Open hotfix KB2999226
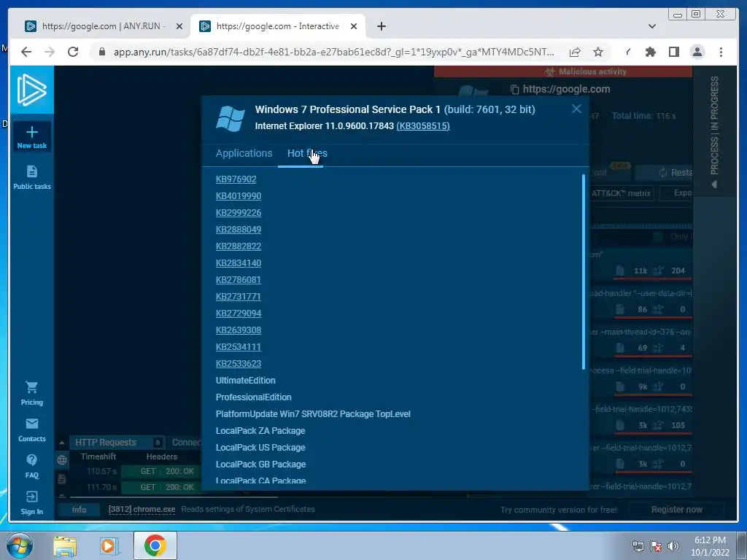This screenshot has height=560, width=747. point(239,212)
